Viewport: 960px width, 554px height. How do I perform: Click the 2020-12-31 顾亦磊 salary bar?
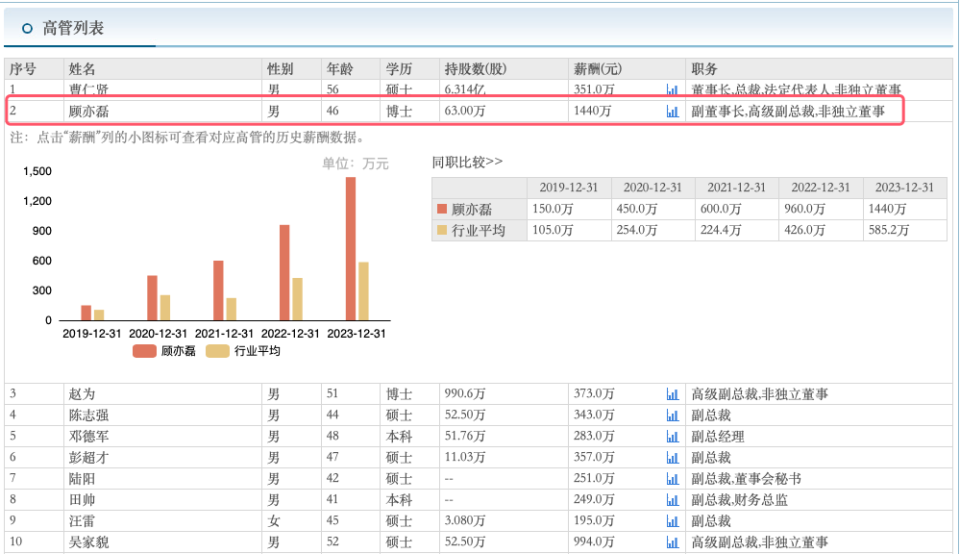(152, 298)
